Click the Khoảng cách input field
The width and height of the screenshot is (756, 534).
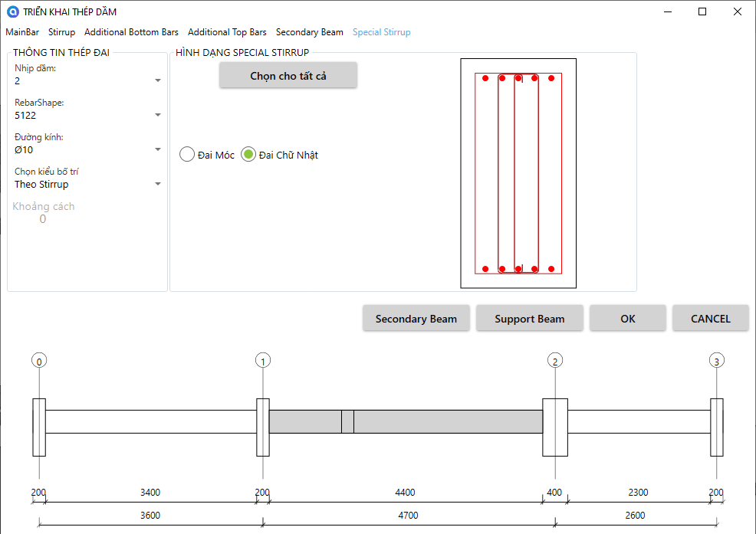click(43, 219)
